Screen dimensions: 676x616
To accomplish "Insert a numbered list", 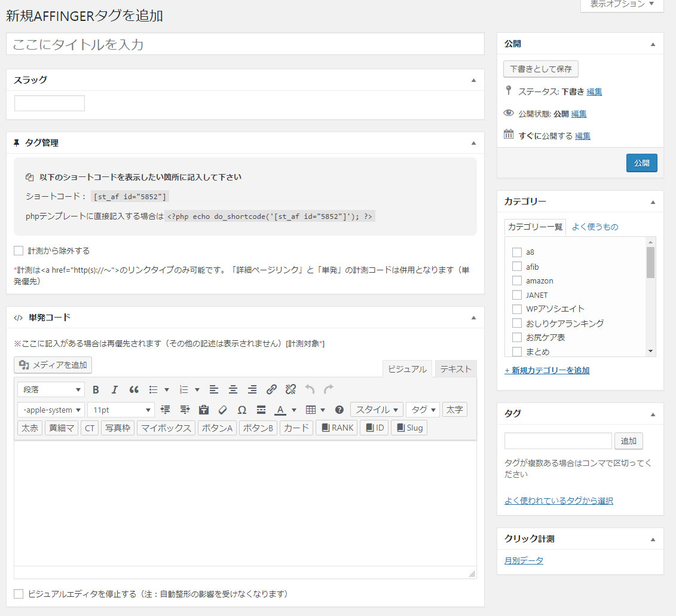I will coord(183,389).
